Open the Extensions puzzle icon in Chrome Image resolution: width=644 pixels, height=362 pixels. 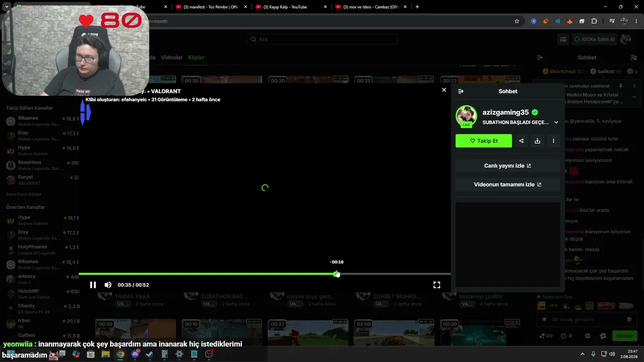click(x=594, y=21)
